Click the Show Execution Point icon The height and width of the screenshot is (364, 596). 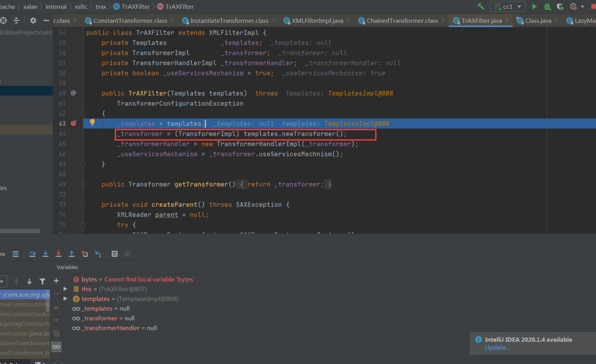[x=15, y=254]
